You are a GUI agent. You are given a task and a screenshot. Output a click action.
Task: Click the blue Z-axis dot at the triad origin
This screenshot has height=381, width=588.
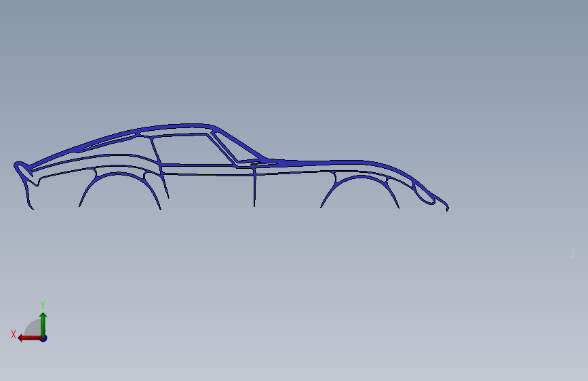44,338
